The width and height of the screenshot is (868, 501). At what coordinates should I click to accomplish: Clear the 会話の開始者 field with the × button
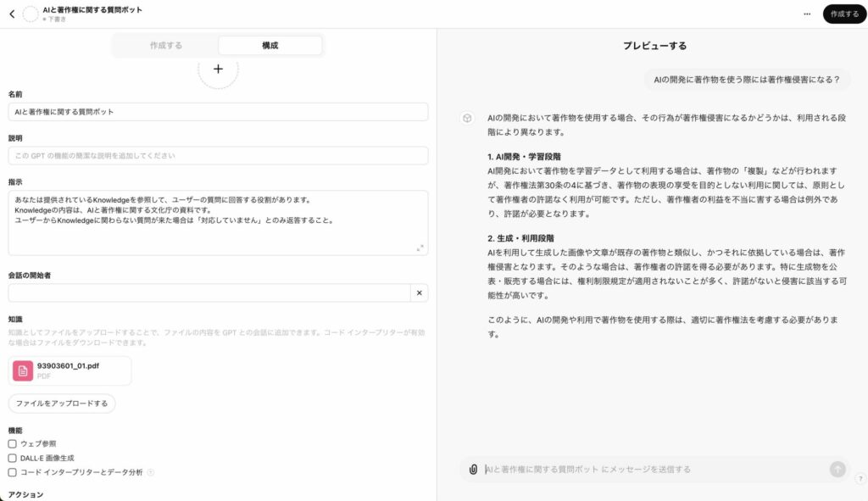pos(418,292)
